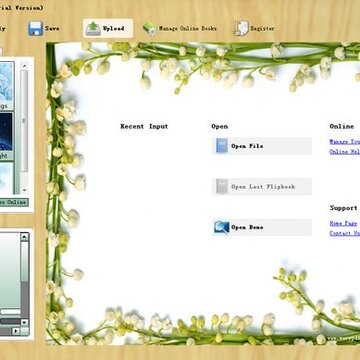360x360 pixels.
Task: Click the Upload label in the toolbar
Action: pos(113,29)
